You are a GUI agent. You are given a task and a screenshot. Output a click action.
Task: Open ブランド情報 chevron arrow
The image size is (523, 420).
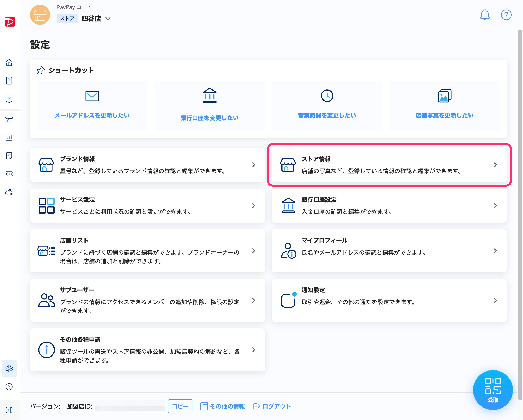tap(254, 165)
